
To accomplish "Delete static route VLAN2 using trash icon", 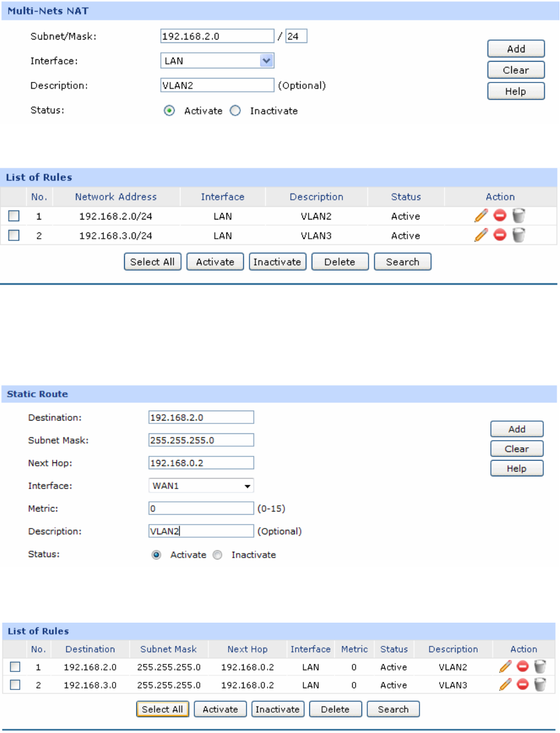I will [540, 667].
